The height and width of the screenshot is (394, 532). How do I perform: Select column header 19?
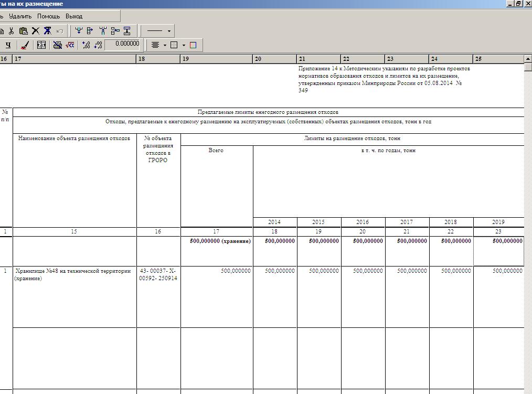[216, 59]
